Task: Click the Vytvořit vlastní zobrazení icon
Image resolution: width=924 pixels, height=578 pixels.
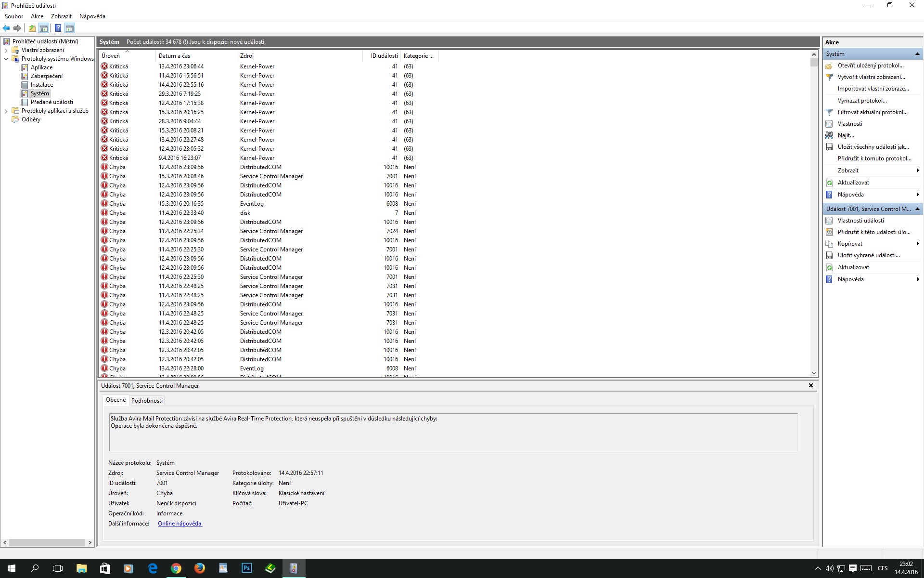Action: 829,77
